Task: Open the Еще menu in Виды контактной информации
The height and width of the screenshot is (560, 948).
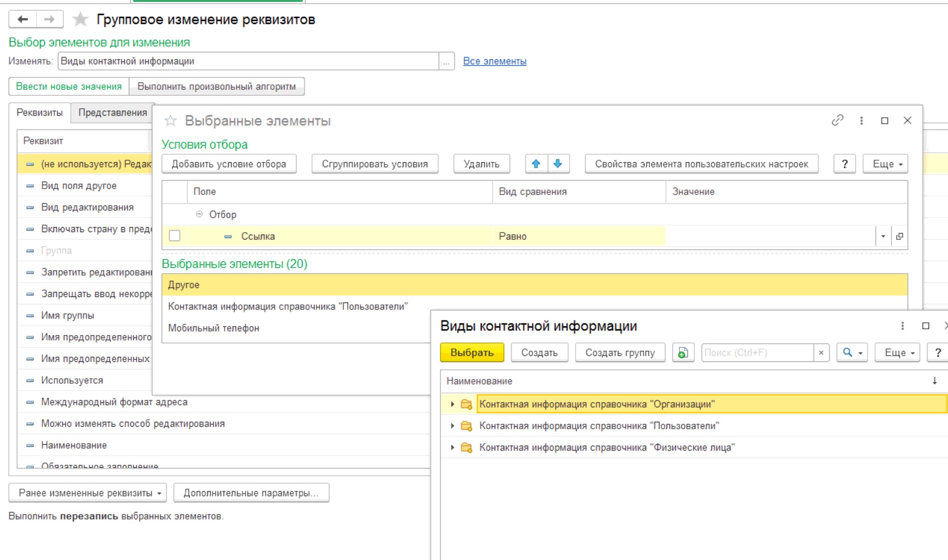Action: click(x=897, y=352)
